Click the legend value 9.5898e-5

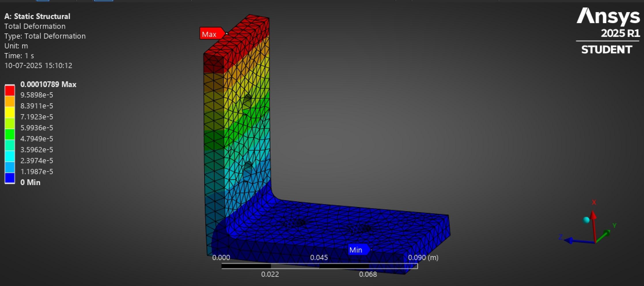click(x=37, y=95)
